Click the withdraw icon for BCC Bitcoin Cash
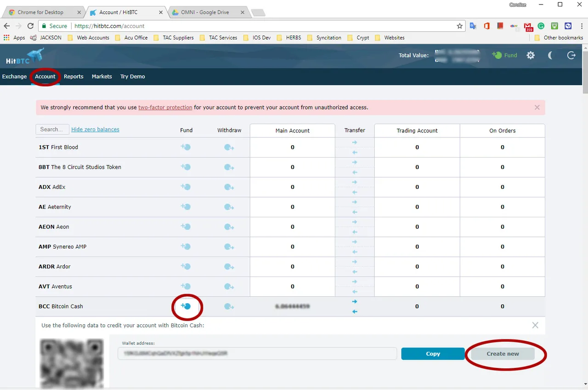This screenshot has height=390, width=588. pos(229,306)
